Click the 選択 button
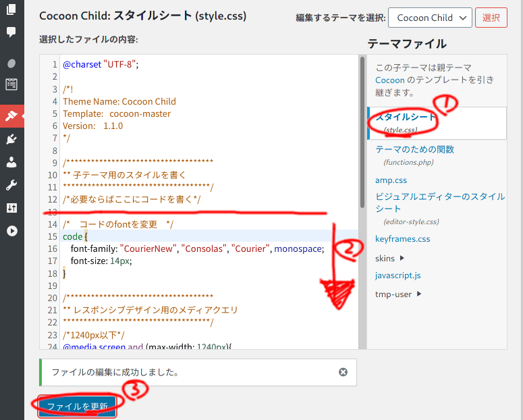The height and width of the screenshot is (420, 523). tap(491, 18)
